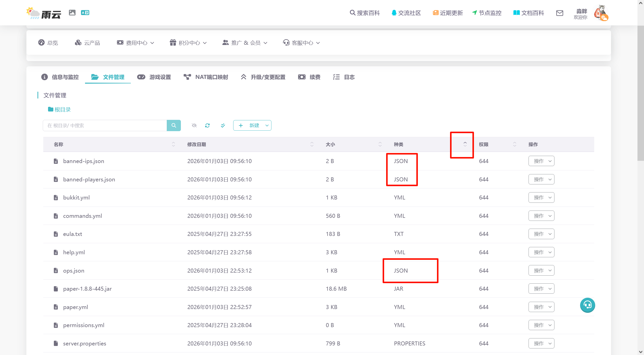Click the 节点监控 link

(x=487, y=13)
